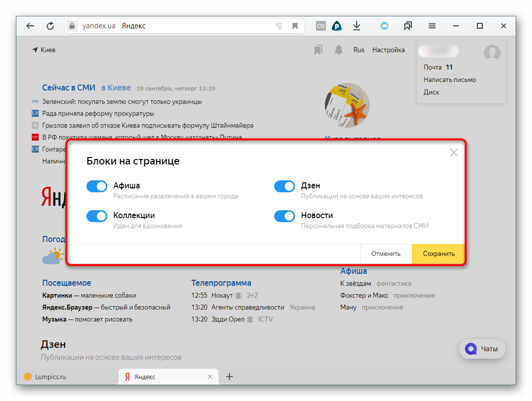Click the bookmark icon in address bar
The image size is (532, 401).
[x=295, y=26]
